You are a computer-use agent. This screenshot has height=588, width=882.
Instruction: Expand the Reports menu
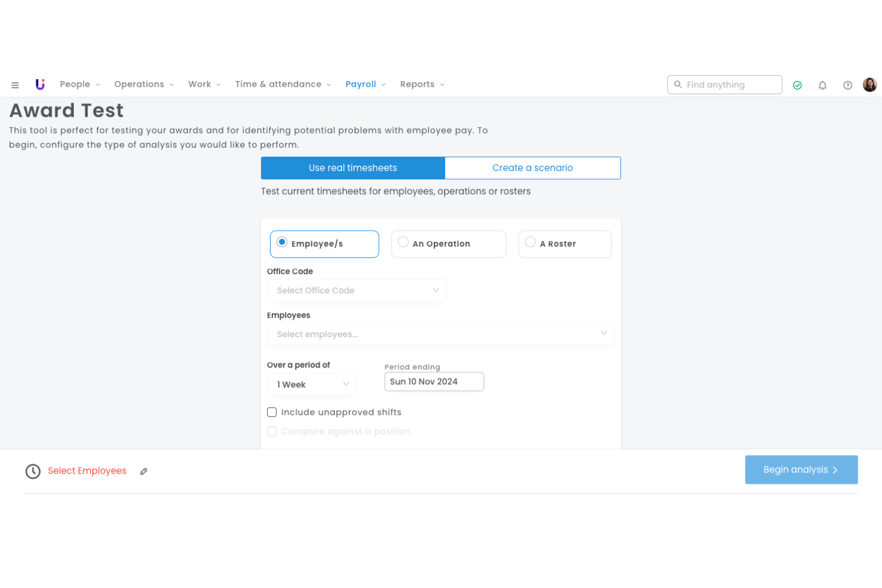423,85
